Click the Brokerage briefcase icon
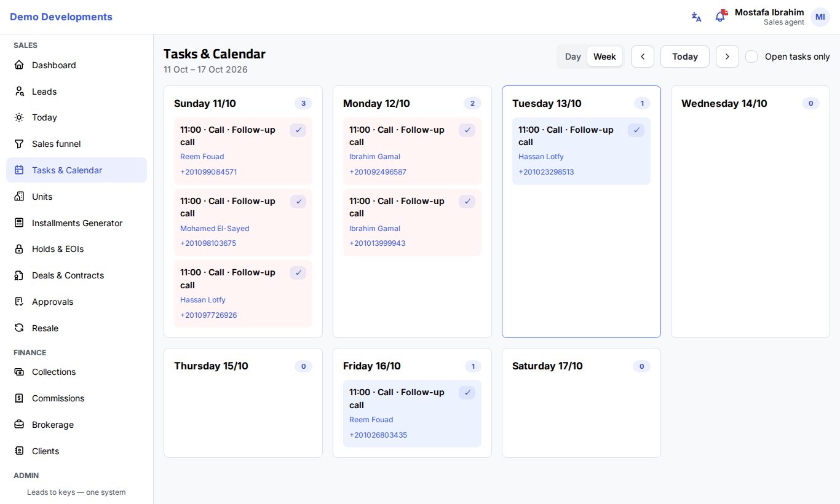The image size is (840, 504). click(x=19, y=425)
